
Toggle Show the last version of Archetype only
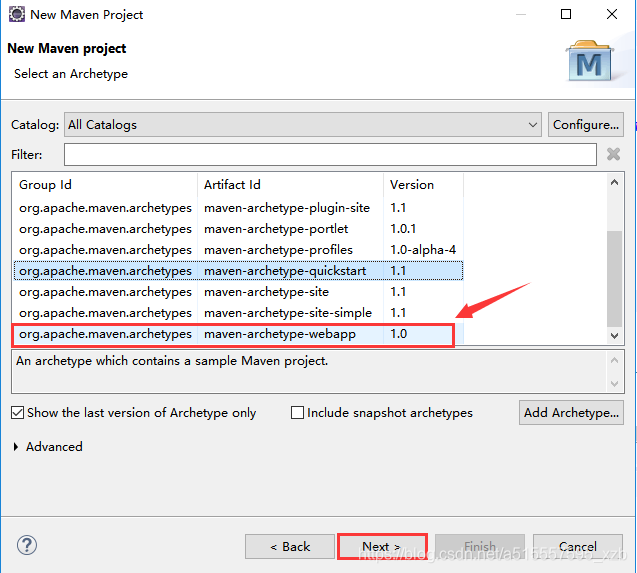17,413
